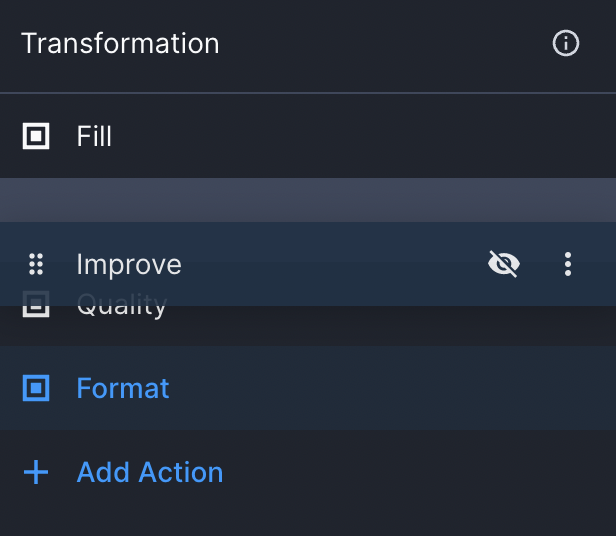Grab the Improve row drag handle

[x=36, y=264]
